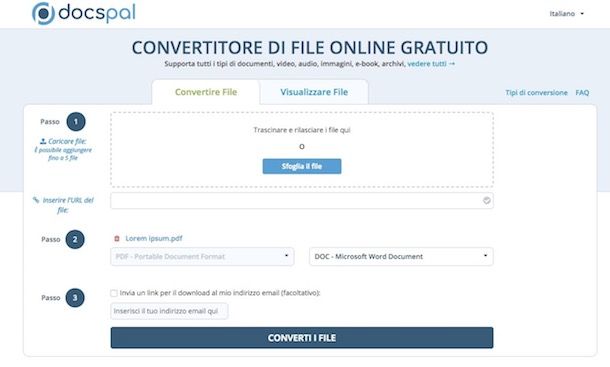Follow the 'vedere tutti' link
The image size is (610, 367).
click(x=431, y=64)
